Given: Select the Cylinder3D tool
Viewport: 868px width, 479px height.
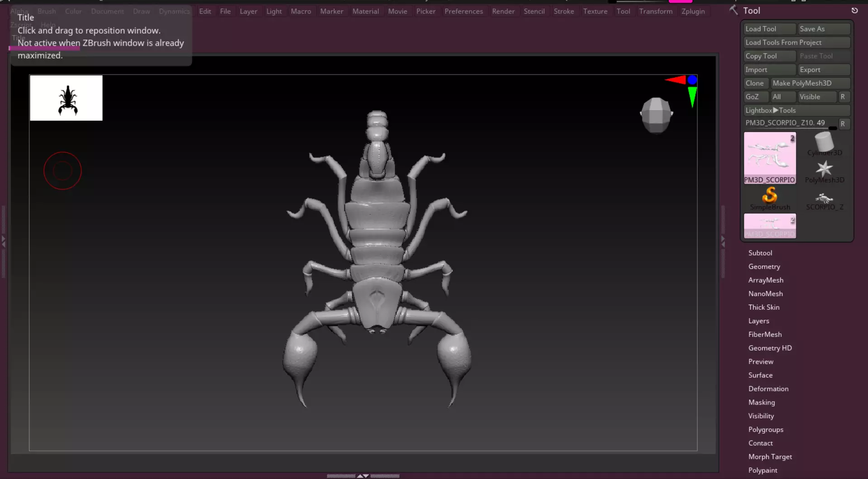Looking at the screenshot, I should 824,144.
